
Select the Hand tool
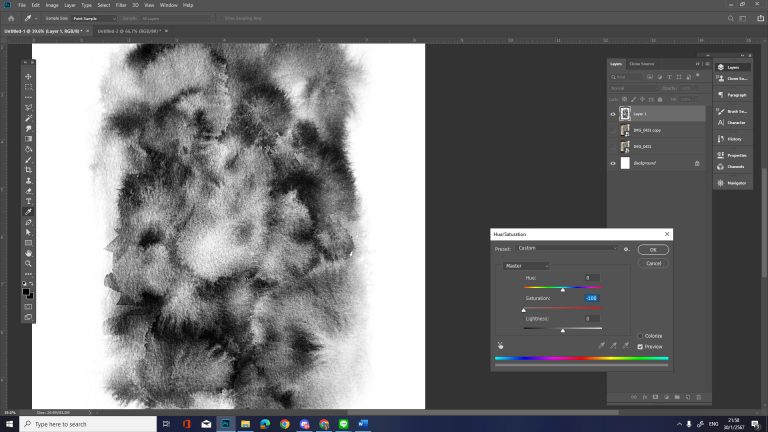(x=28, y=253)
